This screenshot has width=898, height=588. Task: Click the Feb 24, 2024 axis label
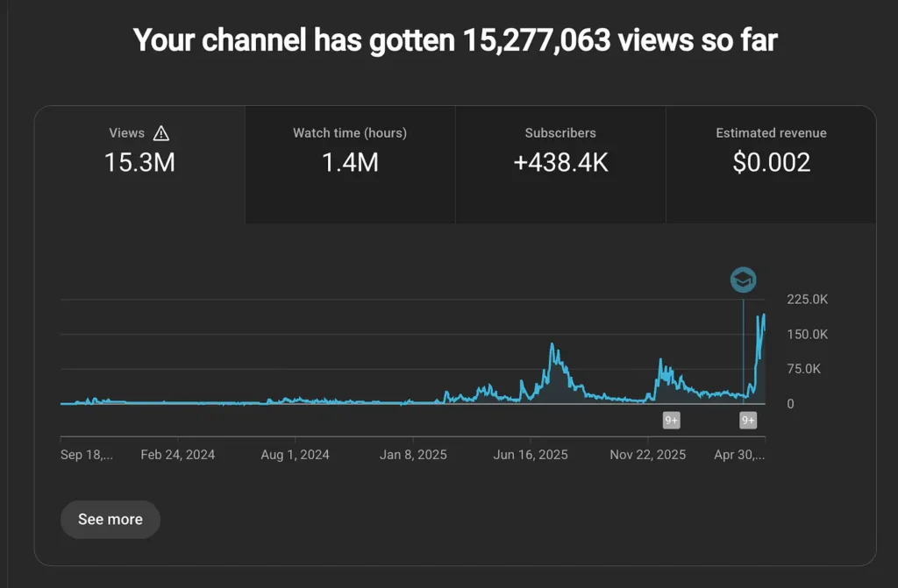pyautogui.click(x=177, y=455)
